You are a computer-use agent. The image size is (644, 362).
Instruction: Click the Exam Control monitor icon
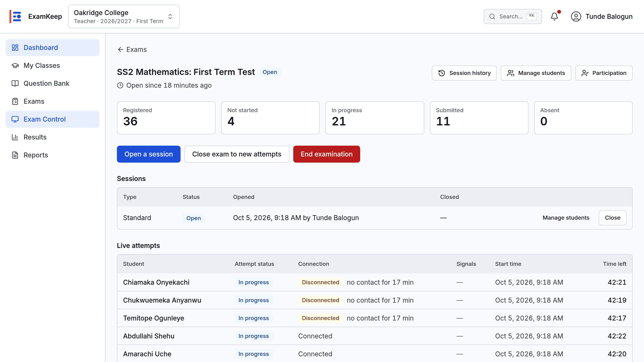tap(15, 119)
